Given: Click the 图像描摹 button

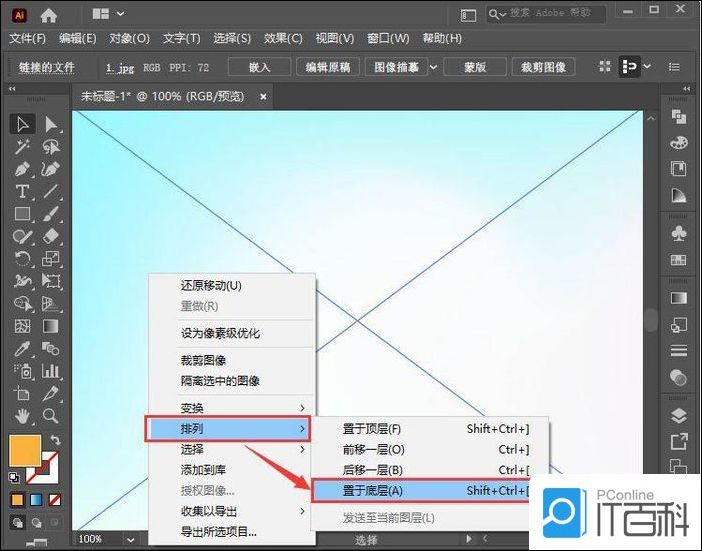Looking at the screenshot, I should 396,67.
